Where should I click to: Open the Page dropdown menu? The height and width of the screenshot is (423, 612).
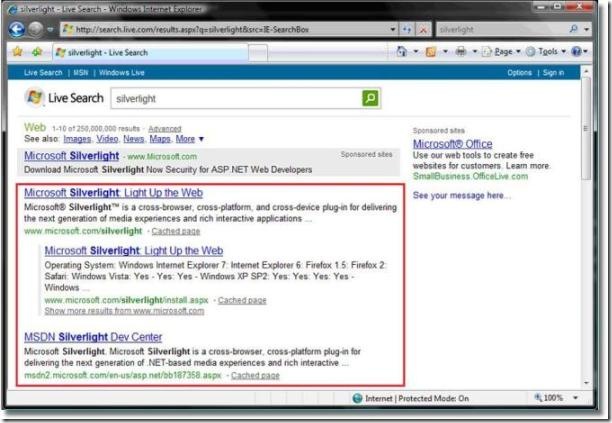[x=505, y=51]
